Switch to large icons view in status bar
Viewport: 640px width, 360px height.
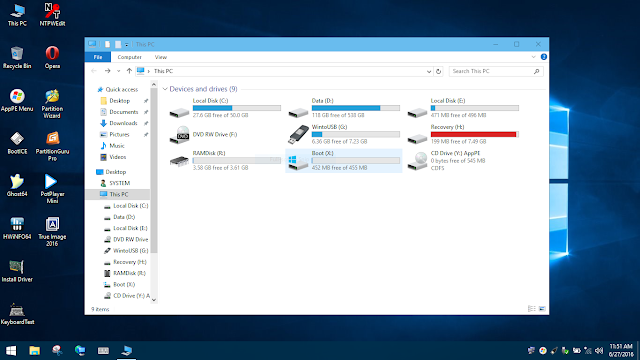click(542, 309)
